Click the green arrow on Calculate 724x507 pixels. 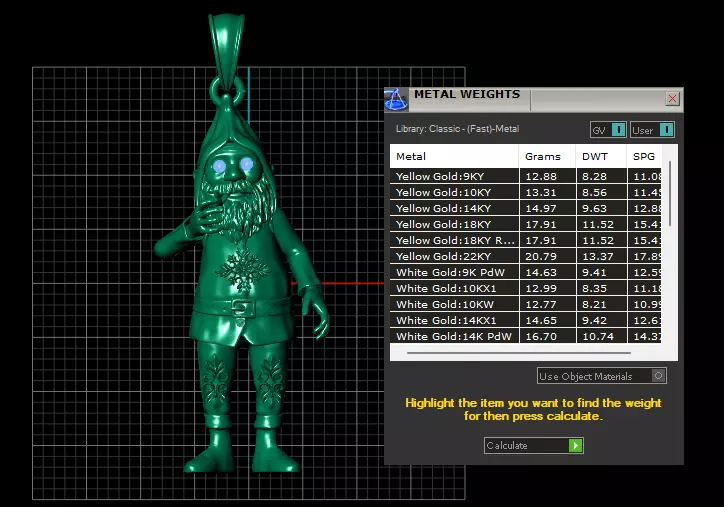point(575,446)
